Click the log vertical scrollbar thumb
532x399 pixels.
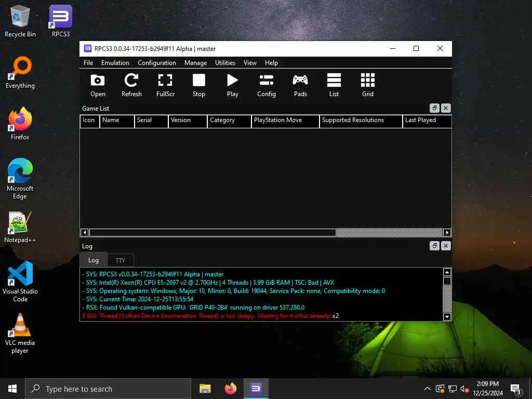click(x=447, y=281)
